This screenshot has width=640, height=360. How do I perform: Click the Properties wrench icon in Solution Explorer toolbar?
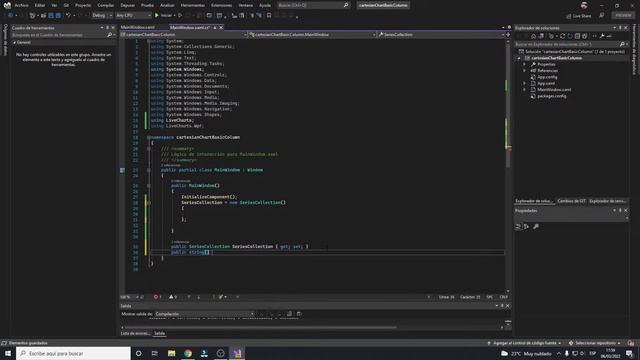click(x=602, y=36)
